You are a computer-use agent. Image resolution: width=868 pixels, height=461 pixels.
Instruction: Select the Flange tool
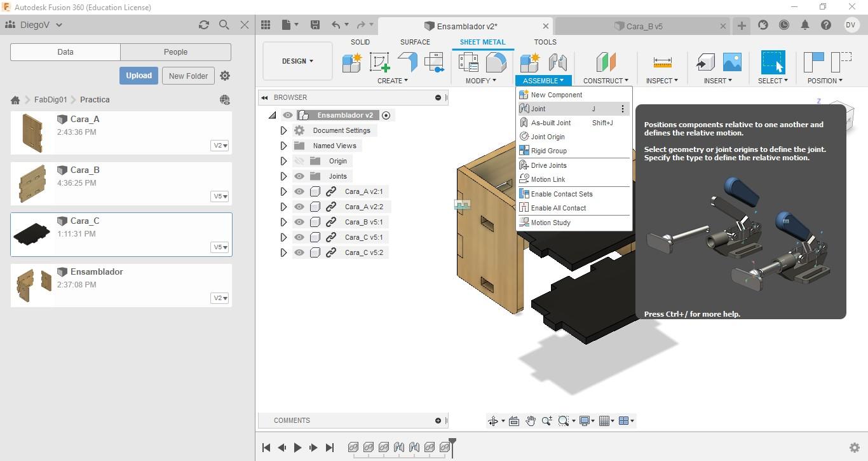[407, 62]
